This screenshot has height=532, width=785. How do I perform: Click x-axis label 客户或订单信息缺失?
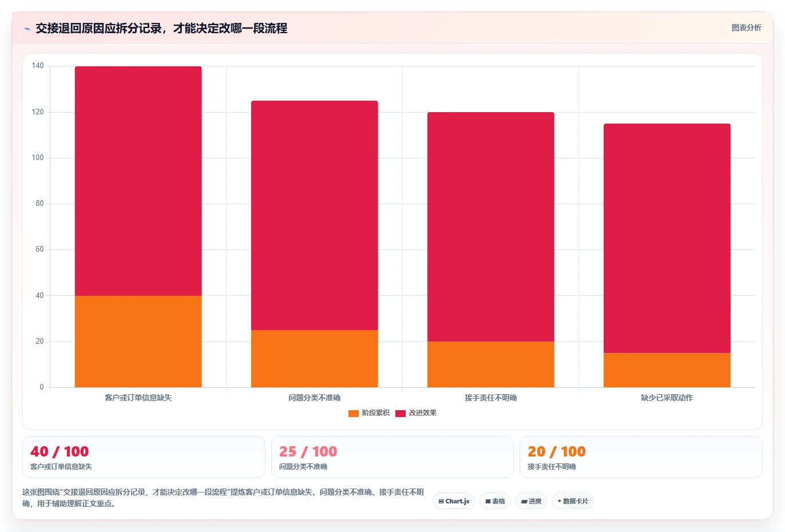coord(138,398)
